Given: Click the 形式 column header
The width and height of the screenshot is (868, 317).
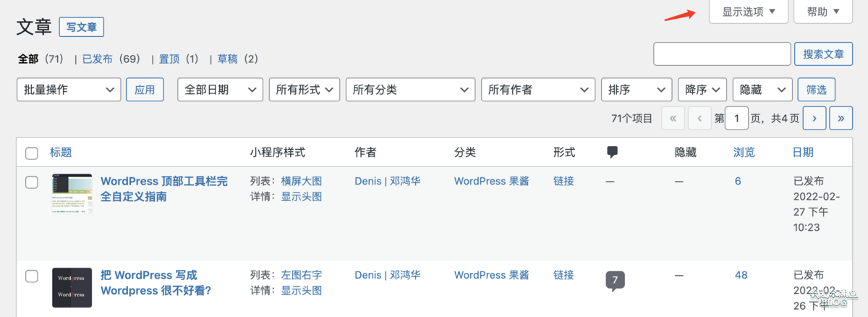Looking at the screenshot, I should click(x=564, y=153).
